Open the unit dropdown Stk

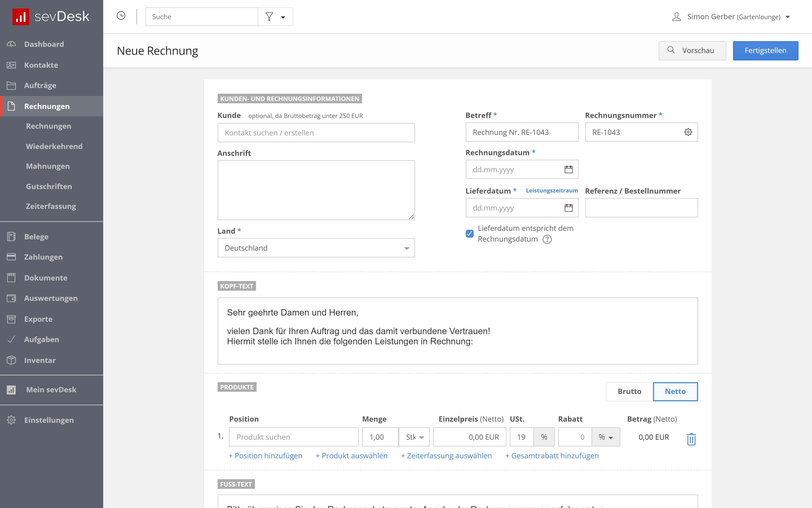coord(414,437)
